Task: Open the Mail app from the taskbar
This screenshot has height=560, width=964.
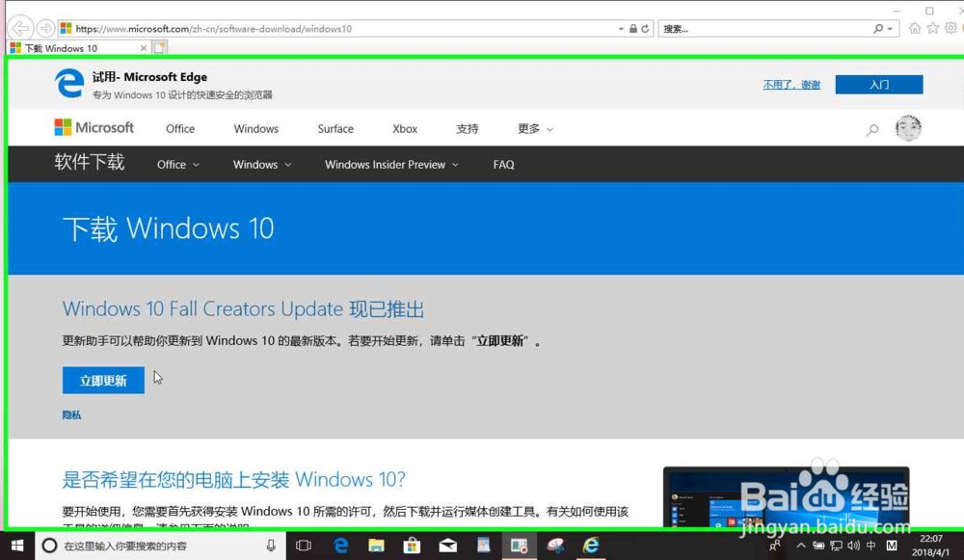Action: [x=447, y=547]
